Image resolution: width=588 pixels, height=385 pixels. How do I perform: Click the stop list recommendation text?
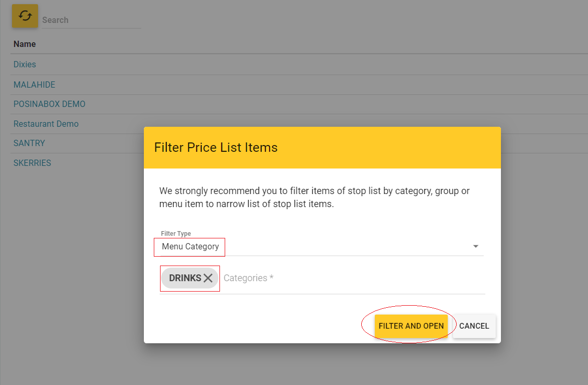[x=314, y=197]
